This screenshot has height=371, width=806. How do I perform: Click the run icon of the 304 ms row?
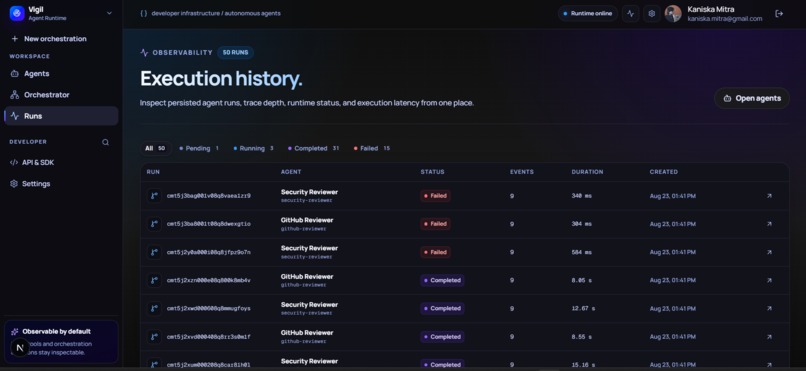coord(154,224)
